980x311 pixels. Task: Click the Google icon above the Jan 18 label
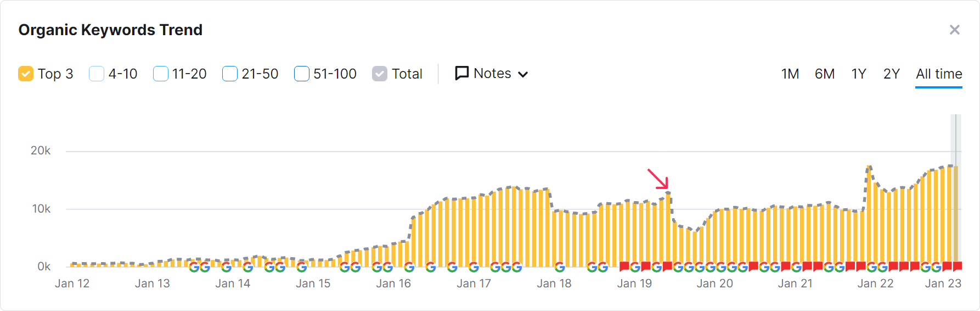point(560,268)
